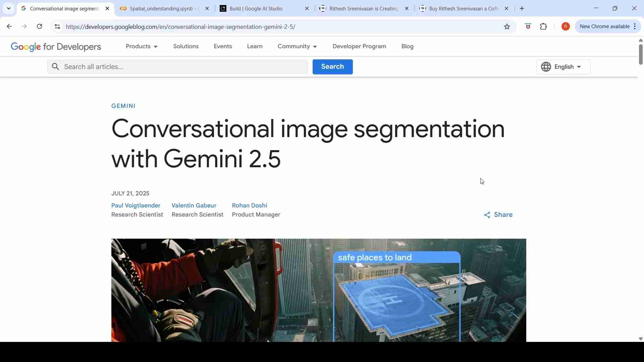Open the browser extensions puzzle icon
This screenshot has height=362, width=644.
click(543, 26)
